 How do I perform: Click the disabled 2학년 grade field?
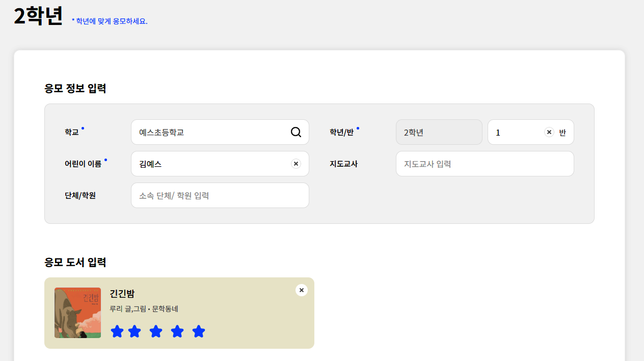pyautogui.click(x=439, y=132)
